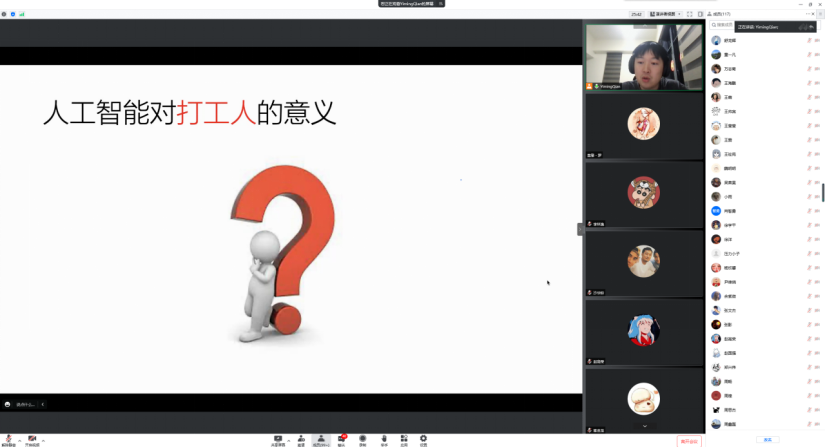Expand the microphone options arrow
Screen dimensions: 825x447
click(18, 440)
